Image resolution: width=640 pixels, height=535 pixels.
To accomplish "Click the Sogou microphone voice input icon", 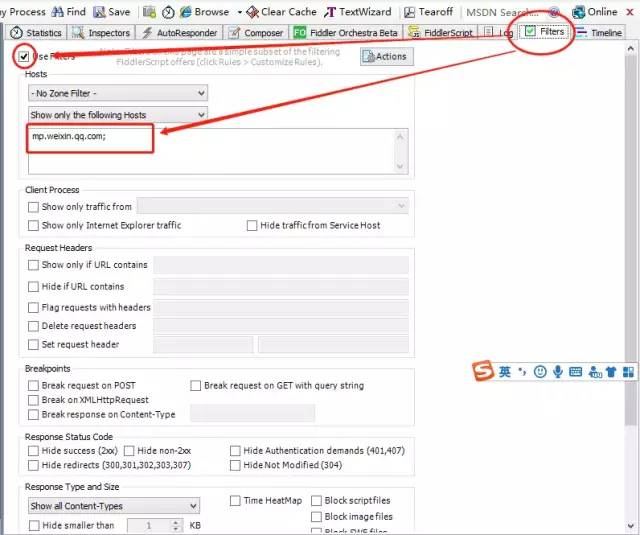I will point(558,372).
